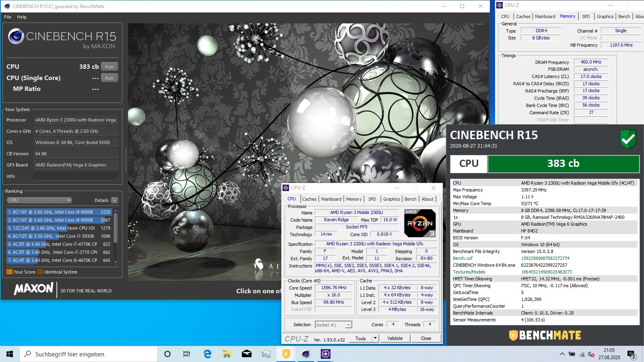This screenshot has width=644, height=362.
Task: Open muted volume tray icon
Action: (591, 354)
